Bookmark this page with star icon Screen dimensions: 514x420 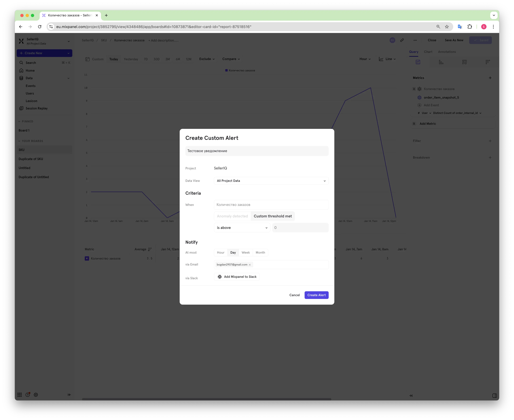(447, 27)
